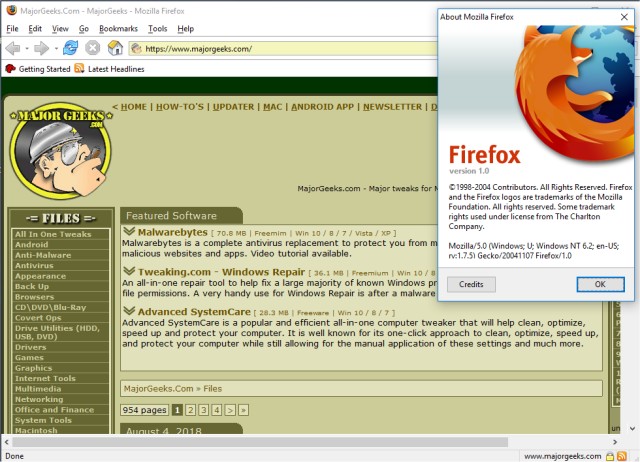Open the Tools menu
Viewport: 640px width, 462px height.
point(158,29)
